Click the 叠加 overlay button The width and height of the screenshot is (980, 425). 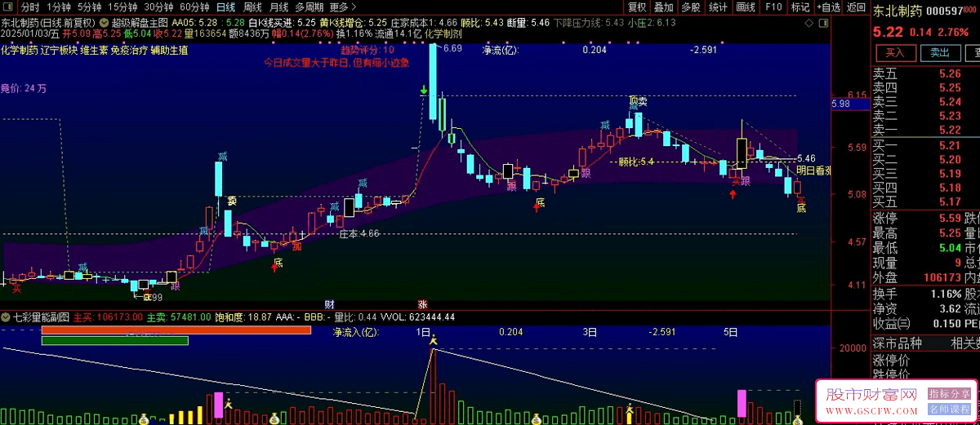pos(664,7)
